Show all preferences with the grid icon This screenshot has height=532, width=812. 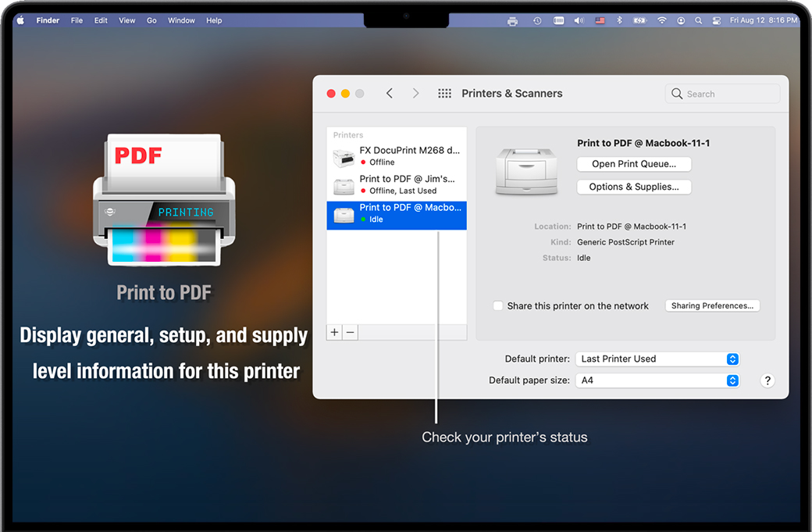[444, 94]
